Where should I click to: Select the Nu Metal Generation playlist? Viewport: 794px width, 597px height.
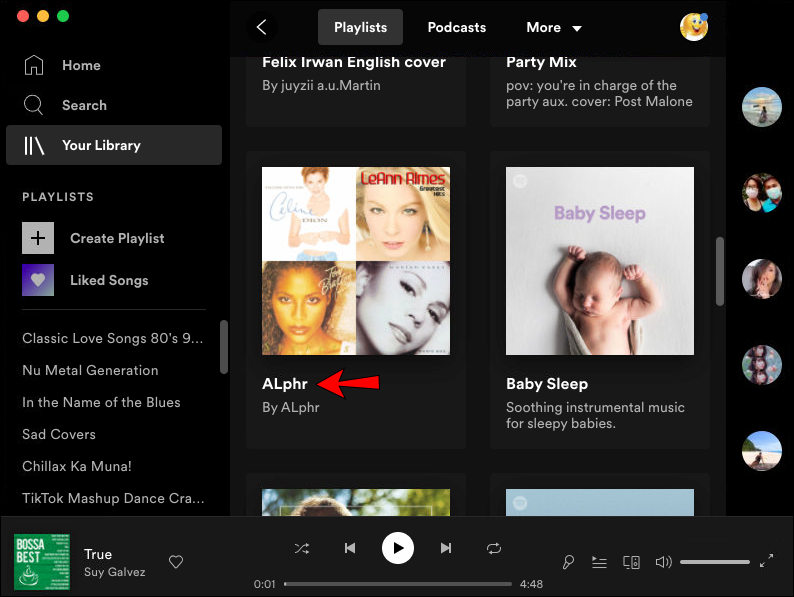click(90, 370)
